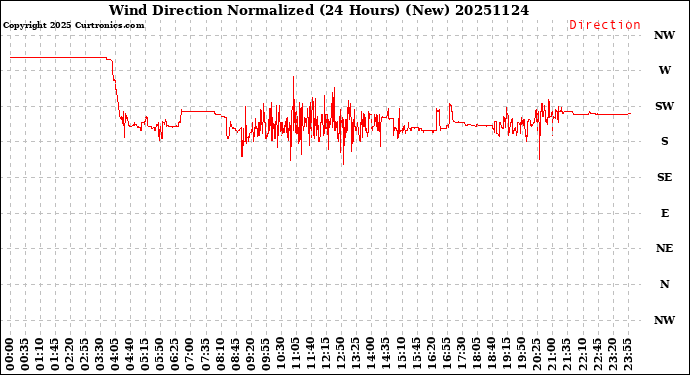Click the '05:50' time axis label
Screen dimensions: 690x375
[x=160, y=355]
